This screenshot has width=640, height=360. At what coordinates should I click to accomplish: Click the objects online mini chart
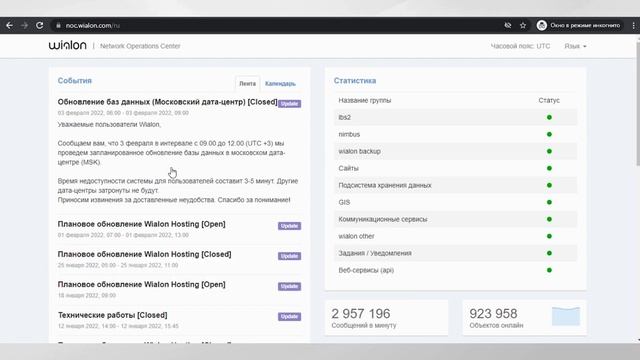566,316
